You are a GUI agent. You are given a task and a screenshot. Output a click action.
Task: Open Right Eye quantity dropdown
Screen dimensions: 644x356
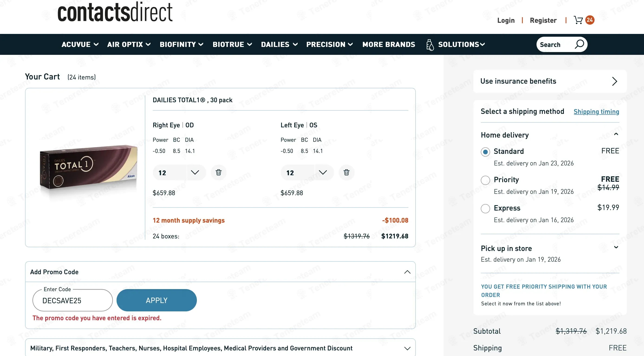195,172
